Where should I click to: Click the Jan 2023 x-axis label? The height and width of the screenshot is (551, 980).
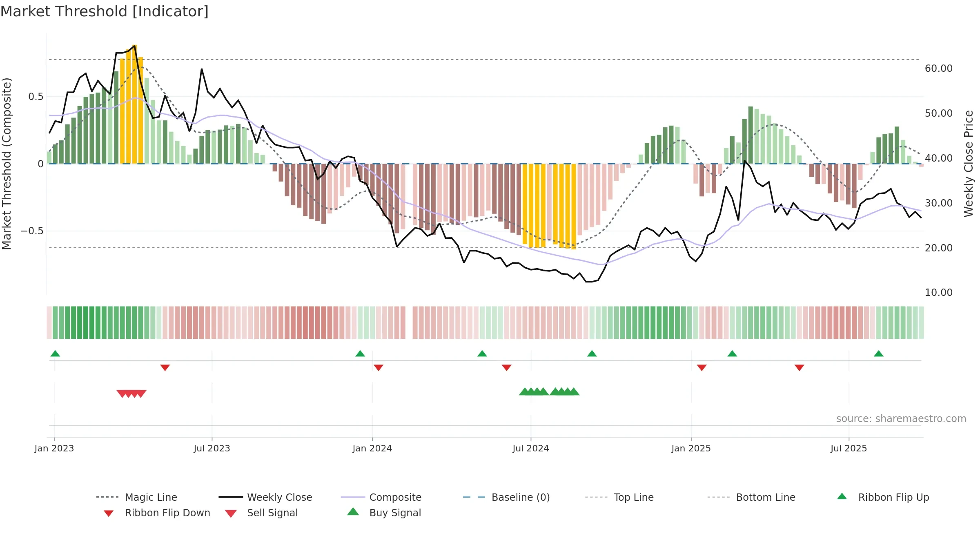54,449
